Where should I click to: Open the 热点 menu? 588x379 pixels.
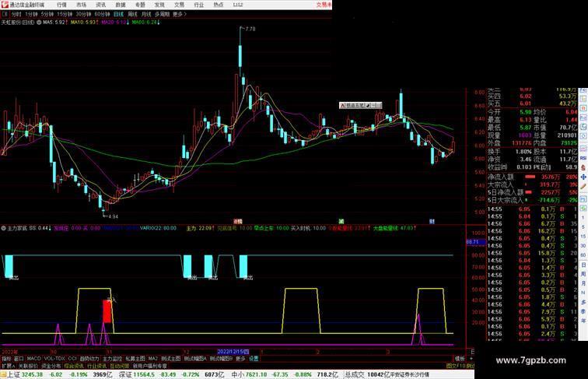219,5
